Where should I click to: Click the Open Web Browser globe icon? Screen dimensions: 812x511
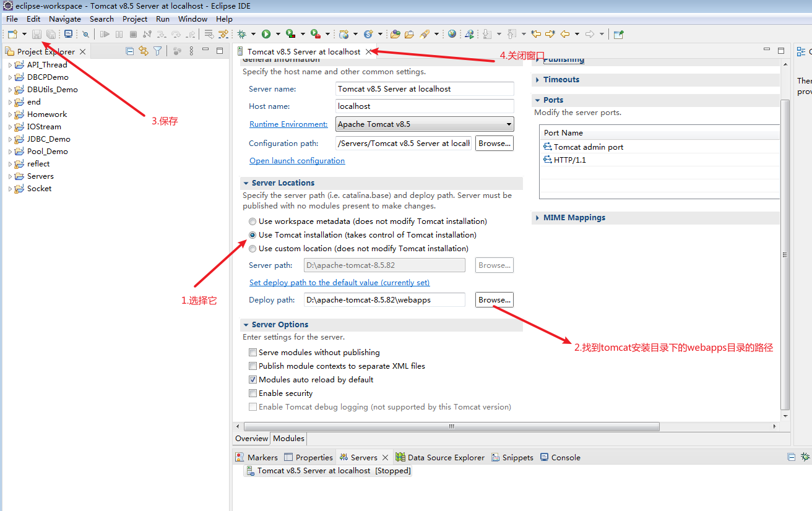pyautogui.click(x=452, y=34)
